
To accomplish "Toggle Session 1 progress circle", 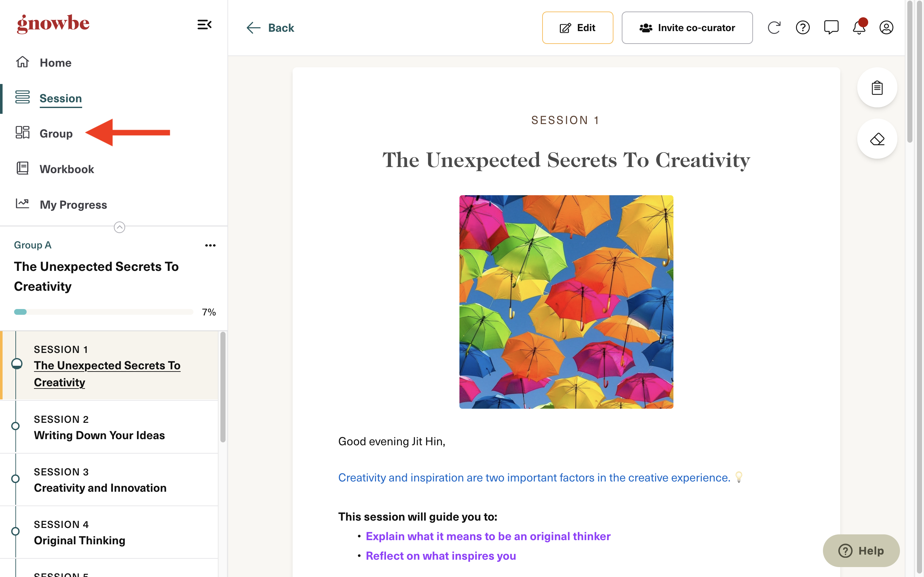I will (x=16, y=364).
